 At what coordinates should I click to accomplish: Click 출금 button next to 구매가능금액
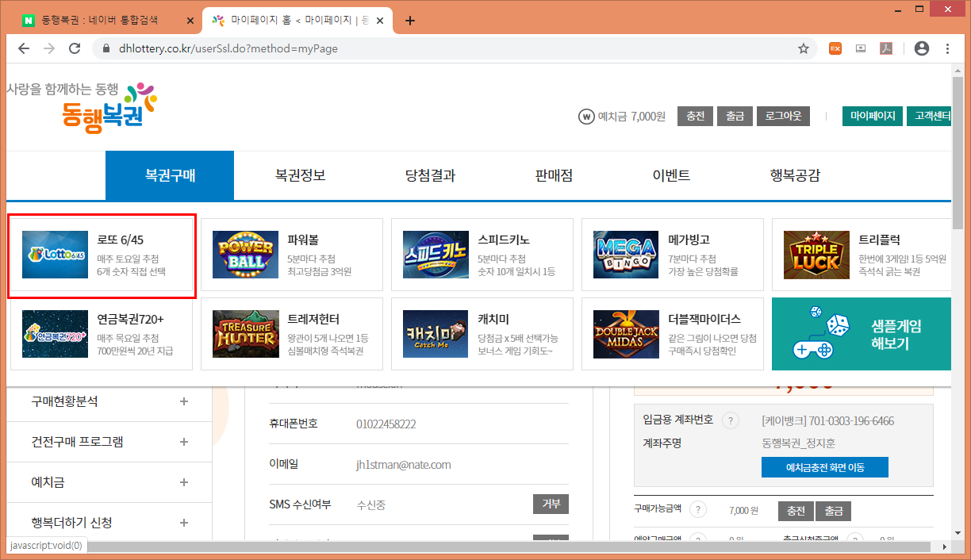click(833, 511)
